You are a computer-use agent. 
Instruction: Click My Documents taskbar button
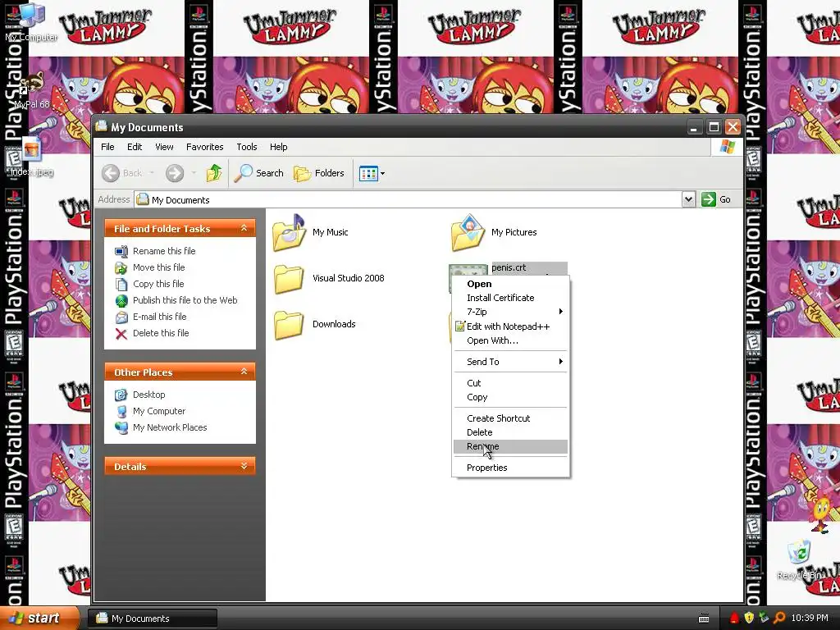[153, 619]
